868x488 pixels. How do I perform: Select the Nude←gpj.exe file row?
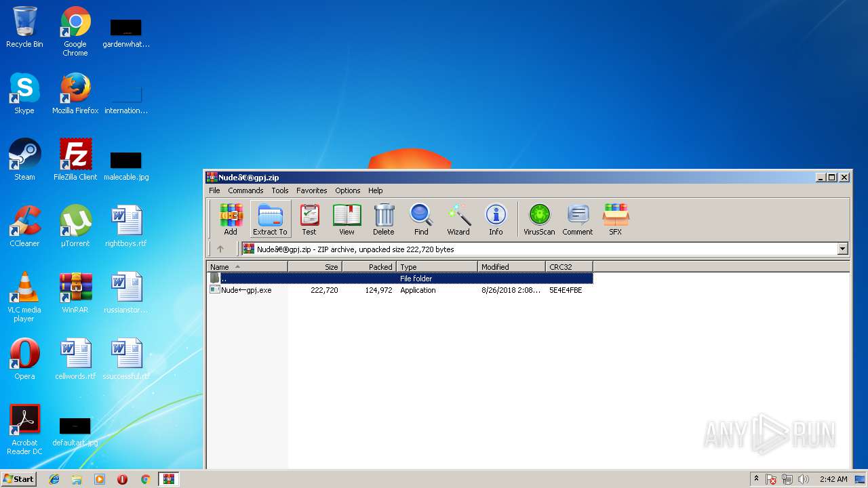[400, 289]
